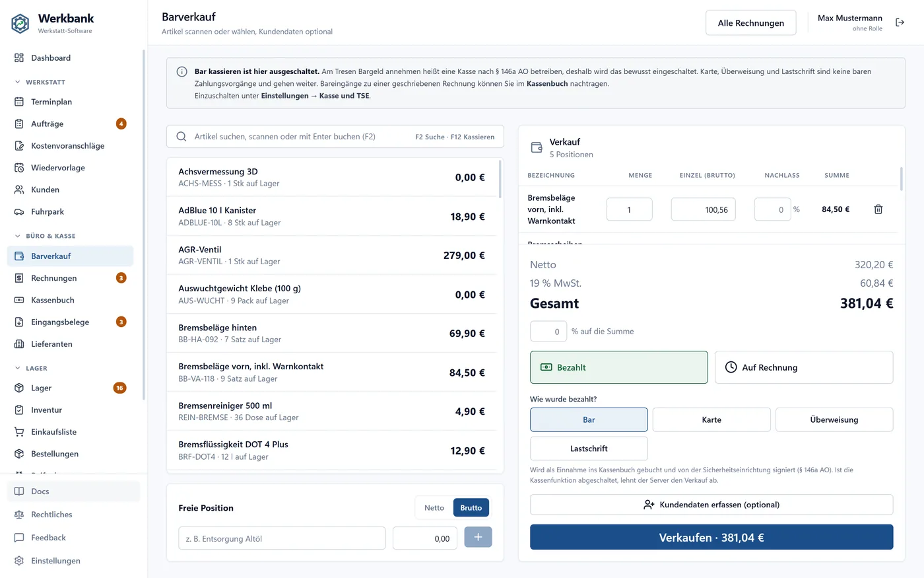
Task: Open Terminplan calendar icon in sidebar
Action: 19,102
